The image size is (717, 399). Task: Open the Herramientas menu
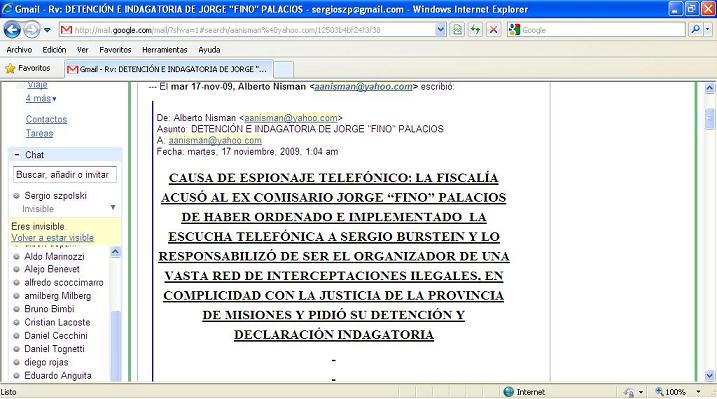tap(165, 50)
